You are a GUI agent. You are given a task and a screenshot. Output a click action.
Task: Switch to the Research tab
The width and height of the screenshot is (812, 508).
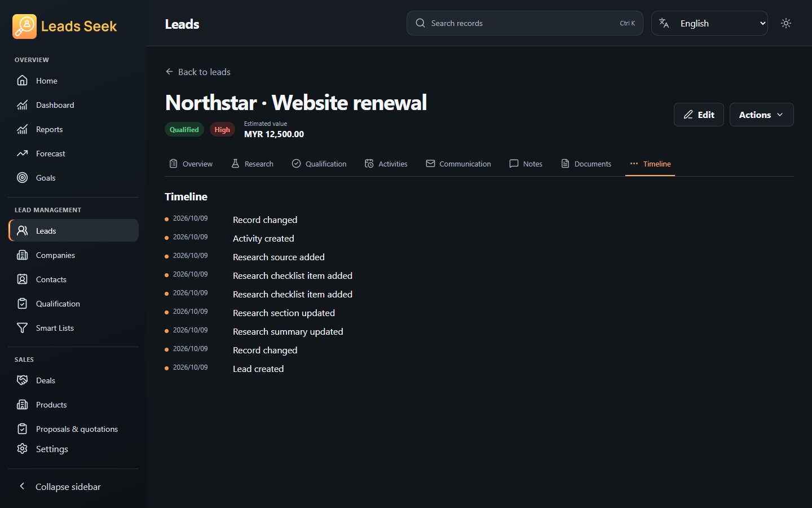[252, 164]
